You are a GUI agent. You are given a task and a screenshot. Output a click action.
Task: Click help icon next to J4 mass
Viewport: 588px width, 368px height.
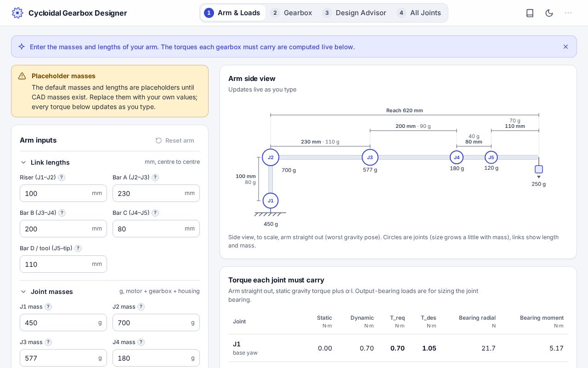[x=141, y=342]
